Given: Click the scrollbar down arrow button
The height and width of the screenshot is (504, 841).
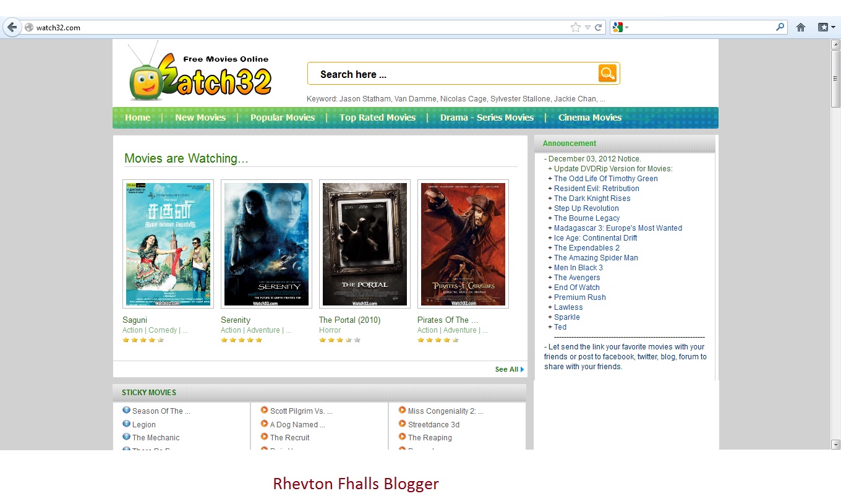Looking at the screenshot, I should tap(835, 444).
